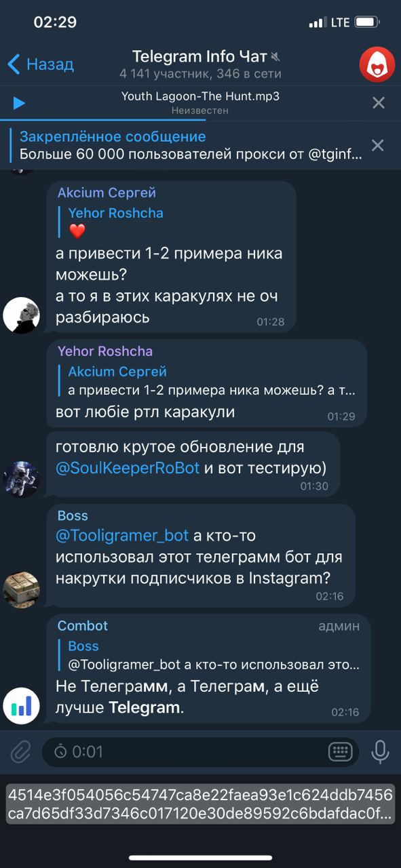Open the bot keyboard icon in input field
Image resolution: width=401 pixels, height=868 pixels.
pos(339,751)
